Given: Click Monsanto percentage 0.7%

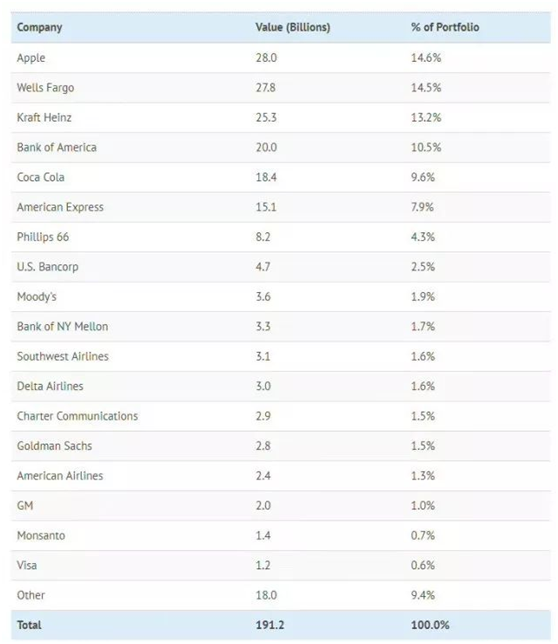Looking at the screenshot, I should (x=423, y=536).
